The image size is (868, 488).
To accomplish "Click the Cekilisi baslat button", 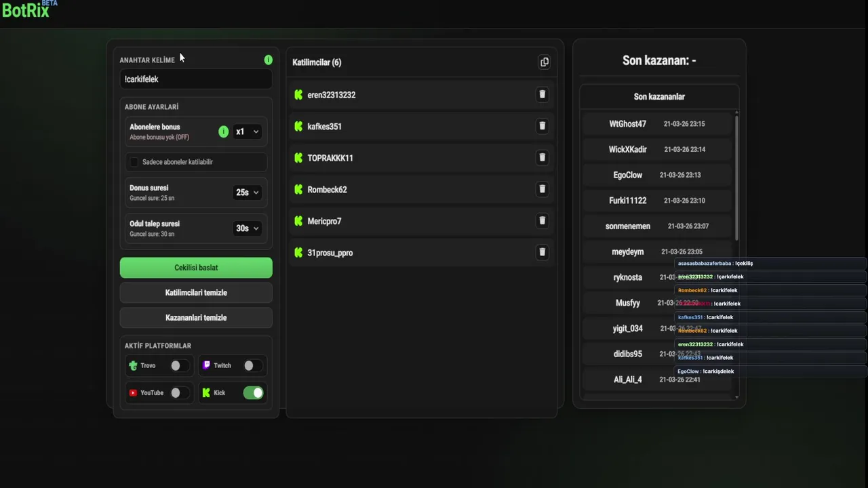I will point(196,268).
